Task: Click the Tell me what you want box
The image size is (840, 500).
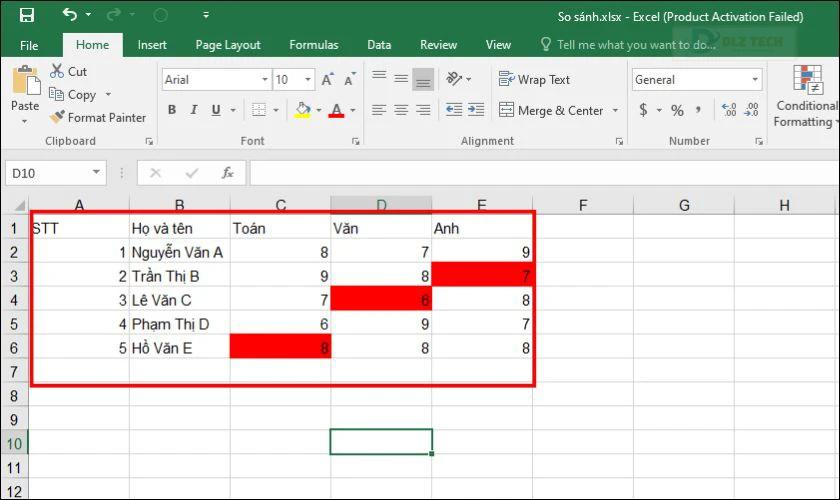Action: click(628, 45)
